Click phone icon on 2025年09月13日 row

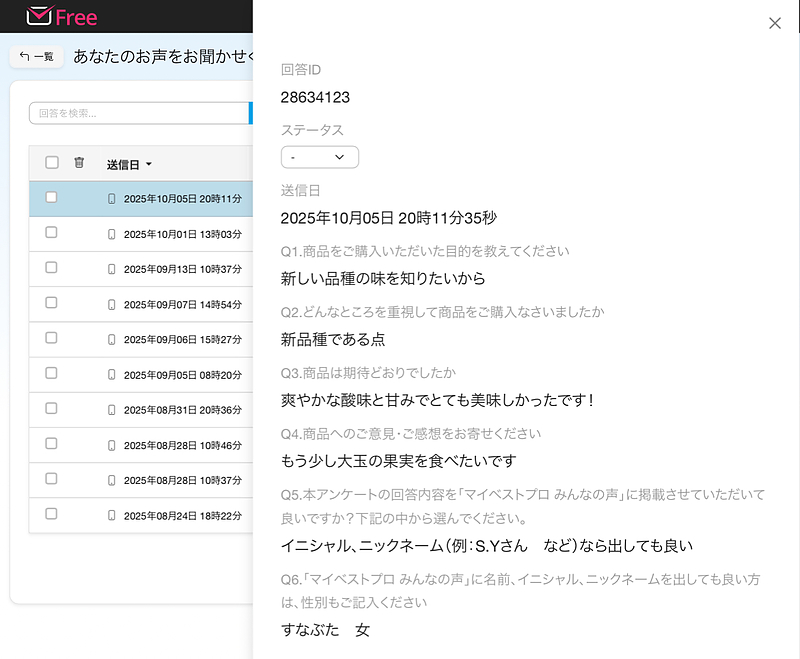click(112, 269)
